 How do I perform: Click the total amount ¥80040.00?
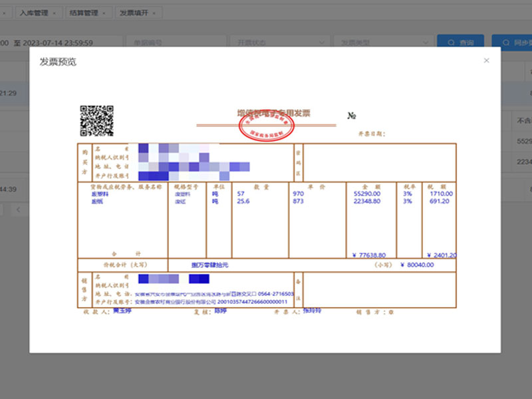tap(417, 265)
